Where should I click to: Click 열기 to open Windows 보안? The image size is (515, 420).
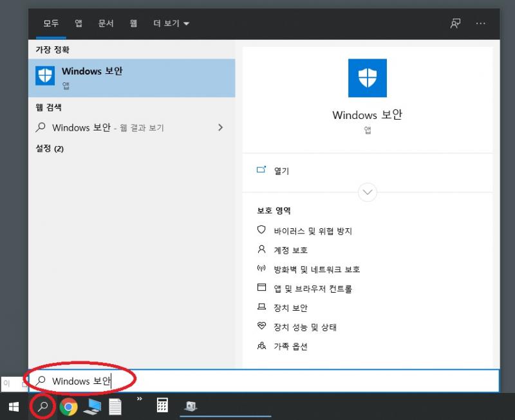[x=281, y=171]
